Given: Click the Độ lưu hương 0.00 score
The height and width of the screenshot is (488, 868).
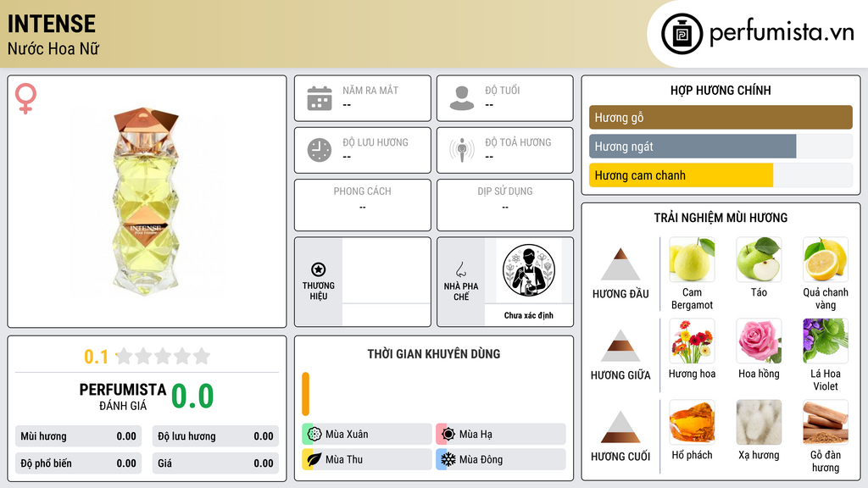Looking at the screenshot, I should click(215, 436).
